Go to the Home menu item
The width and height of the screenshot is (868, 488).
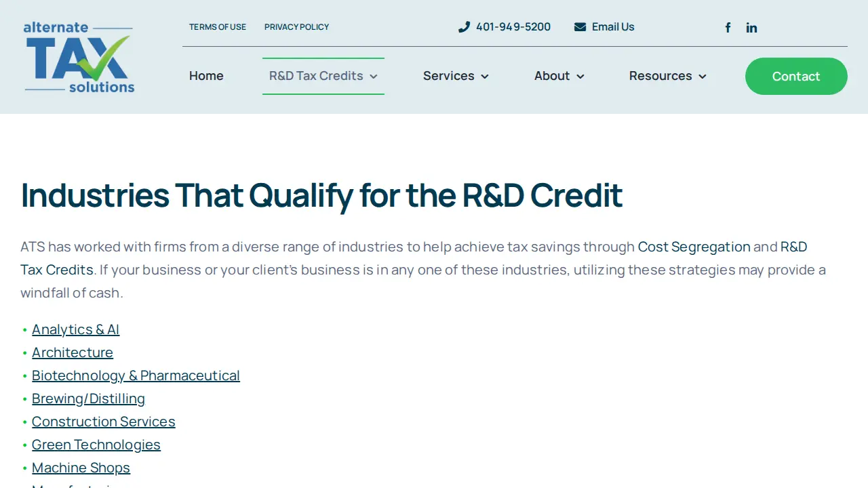206,76
